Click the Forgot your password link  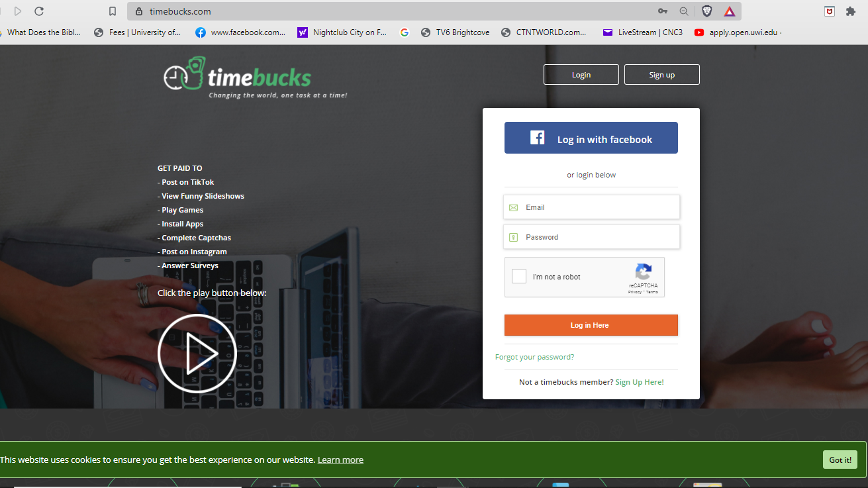coord(534,357)
